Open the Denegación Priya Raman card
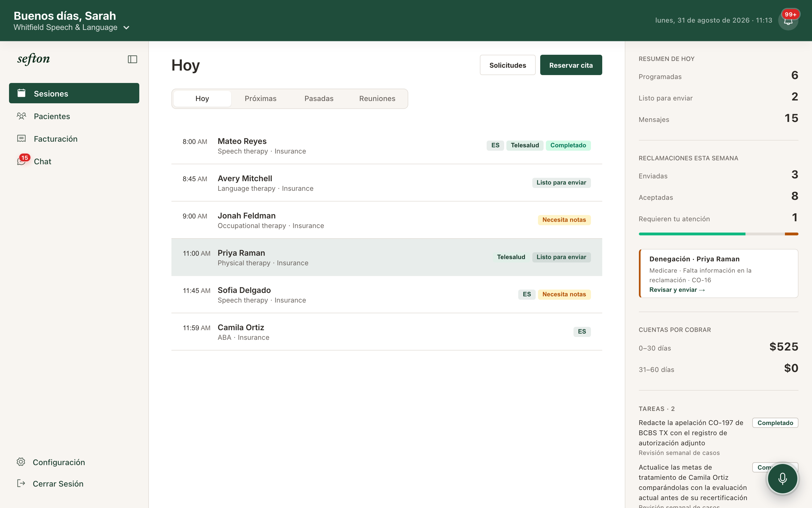Viewport: 812px width, 508px height. (x=718, y=273)
